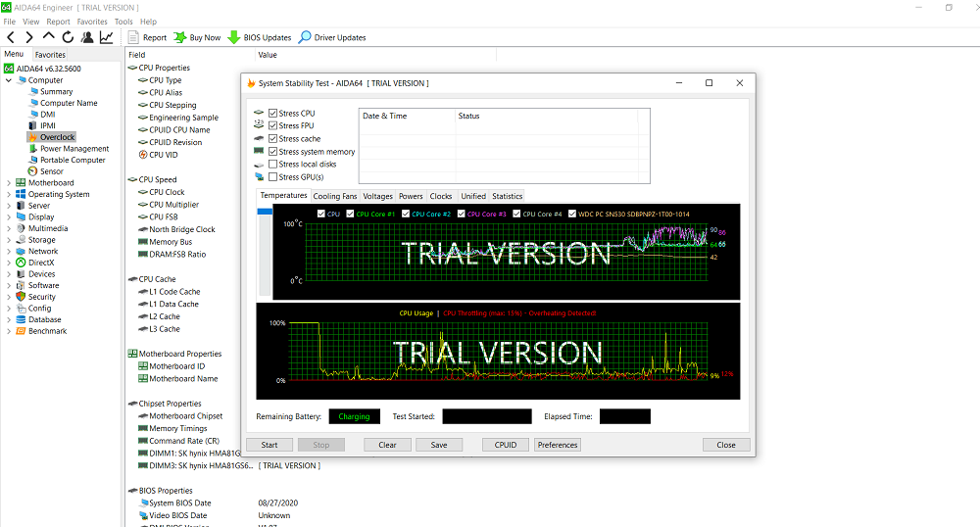This screenshot has height=527, width=980.
Task: Open the Report toolbar item
Action: [x=147, y=37]
